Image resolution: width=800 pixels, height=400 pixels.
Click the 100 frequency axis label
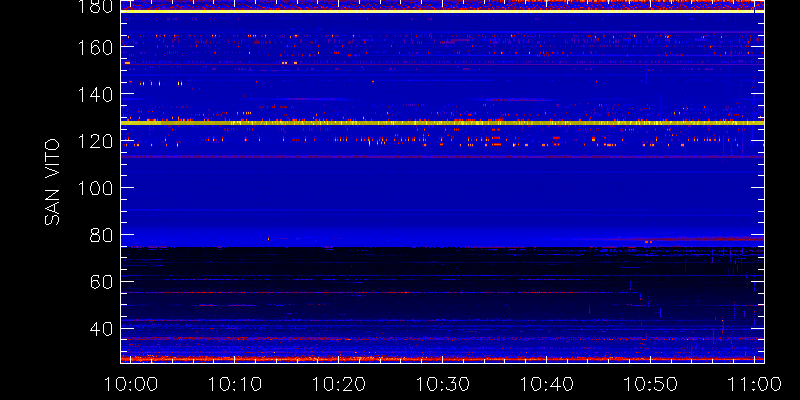[x=94, y=188]
